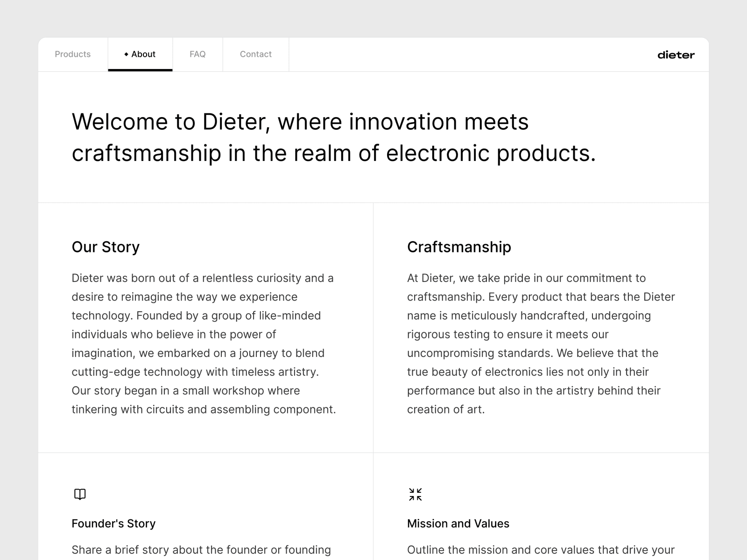The height and width of the screenshot is (560, 747).
Task: Click the empty navigation bar area right of Contact
Action: point(467,54)
